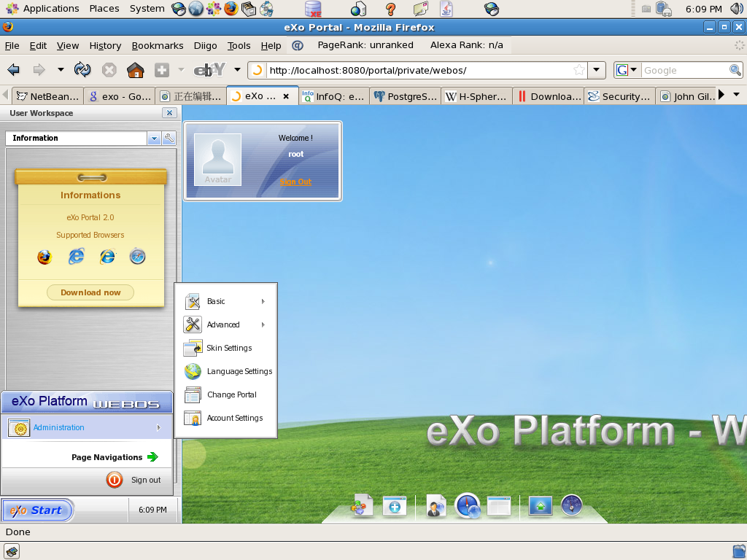Click the compass browser icon in the dock
Image resolution: width=747 pixels, height=560 pixels.
coord(467,505)
